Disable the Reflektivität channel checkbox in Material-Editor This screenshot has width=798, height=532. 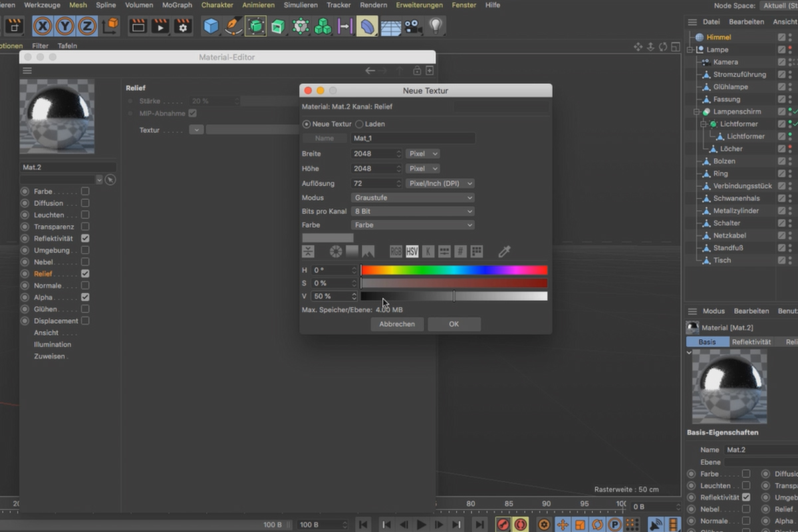[85, 238]
